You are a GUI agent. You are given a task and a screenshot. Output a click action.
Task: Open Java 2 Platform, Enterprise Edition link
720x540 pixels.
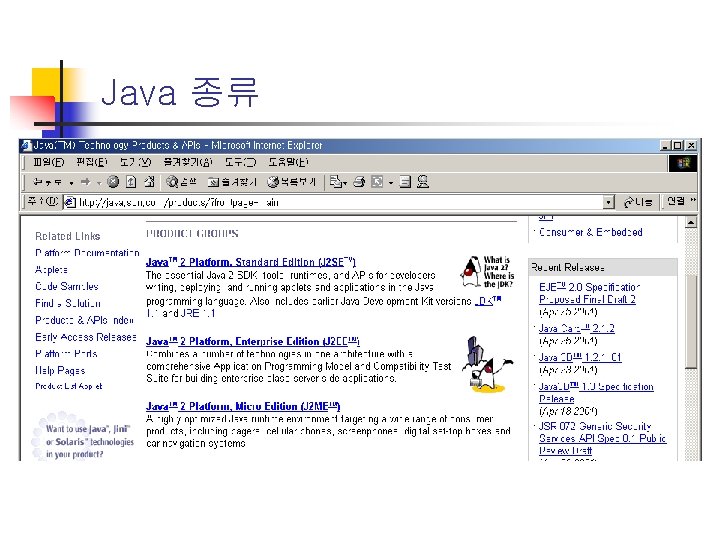[x=253, y=342]
